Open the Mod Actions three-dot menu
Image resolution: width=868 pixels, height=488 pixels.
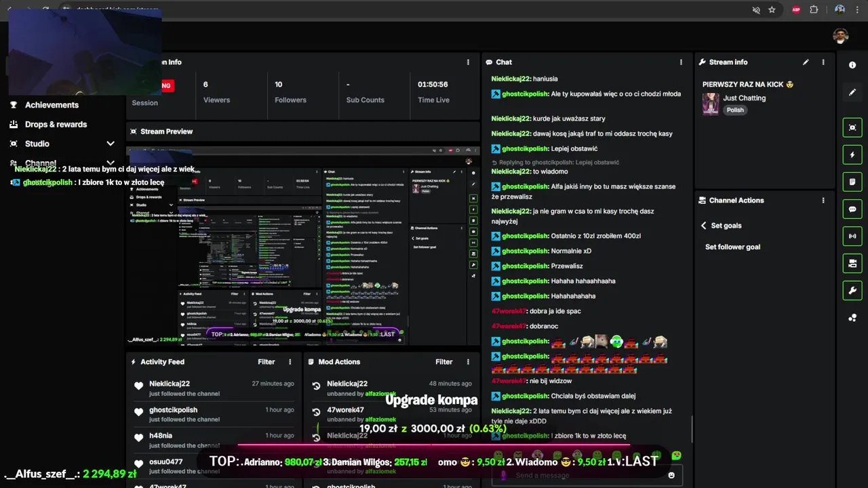(468, 362)
